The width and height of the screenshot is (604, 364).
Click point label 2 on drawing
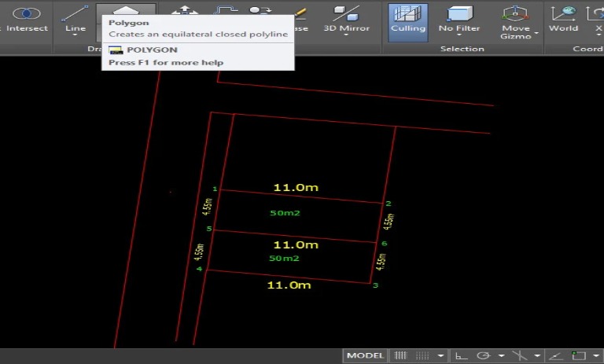(x=389, y=204)
